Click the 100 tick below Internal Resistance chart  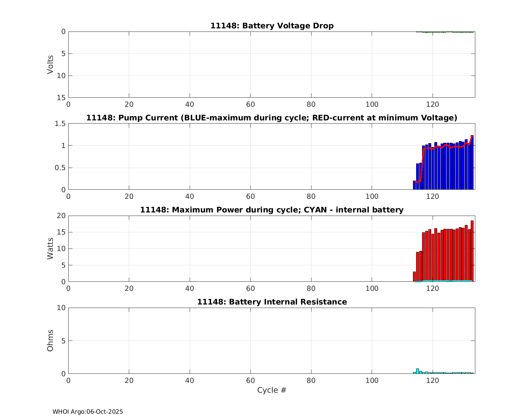372,381
